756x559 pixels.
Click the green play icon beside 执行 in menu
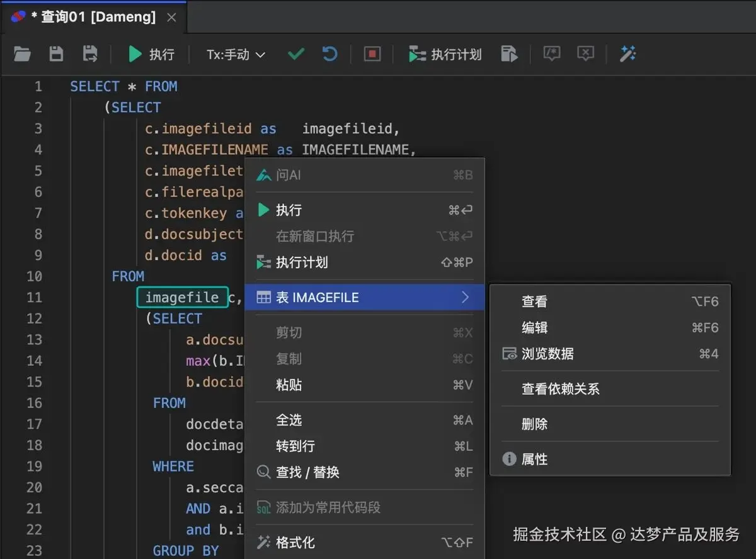[x=264, y=210]
